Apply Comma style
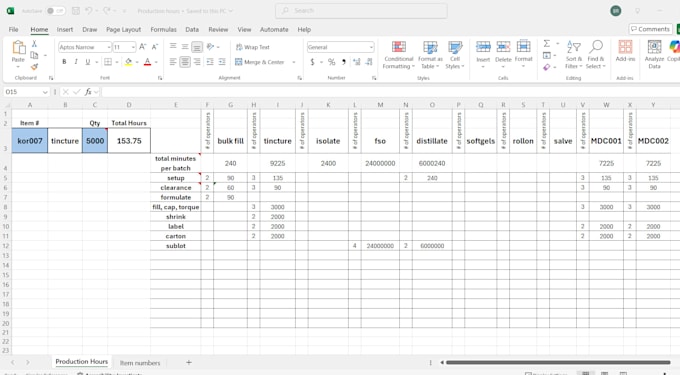The height and width of the screenshot is (375, 680). pos(344,62)
